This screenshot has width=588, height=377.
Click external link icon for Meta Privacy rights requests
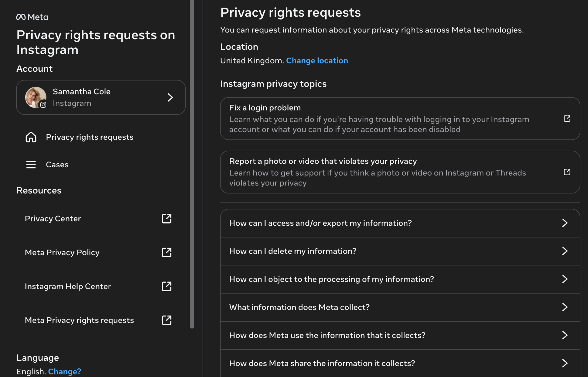(167, 320)
